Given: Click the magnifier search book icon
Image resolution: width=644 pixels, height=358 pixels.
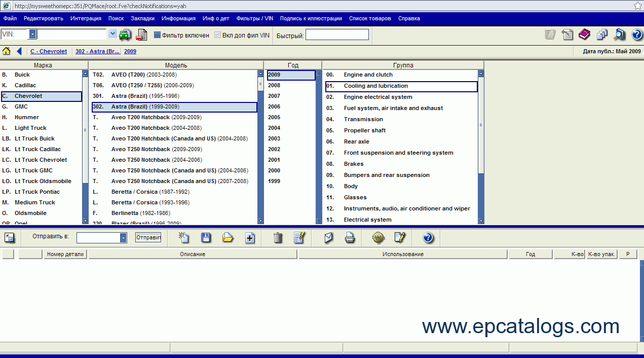Looking at the screenshot, I should click(619, 34).
